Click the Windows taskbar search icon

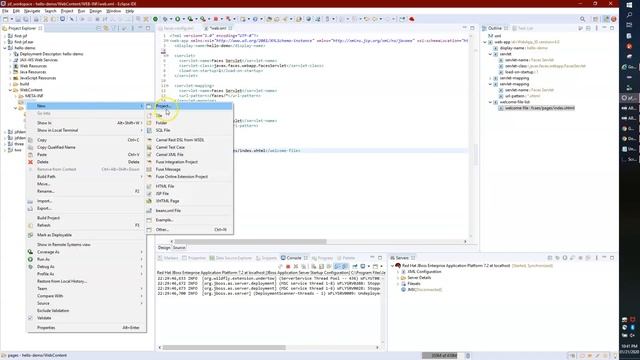click(x=629, y=15)
